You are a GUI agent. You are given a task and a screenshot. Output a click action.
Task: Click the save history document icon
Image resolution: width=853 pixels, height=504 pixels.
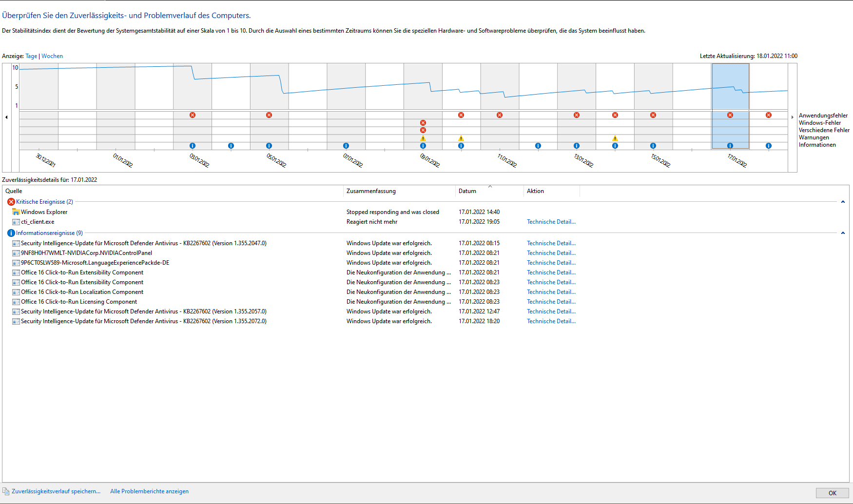pos(6,491)
